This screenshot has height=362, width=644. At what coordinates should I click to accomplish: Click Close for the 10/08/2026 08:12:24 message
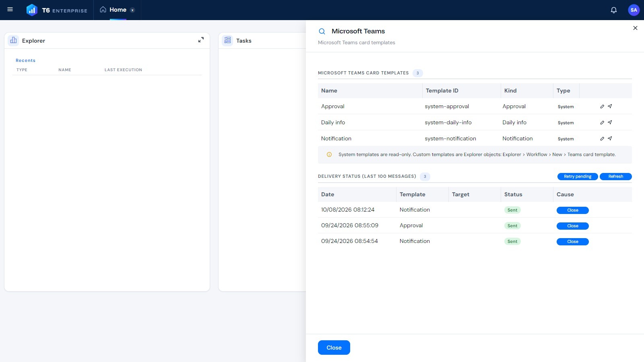click(x=572, y=210)
